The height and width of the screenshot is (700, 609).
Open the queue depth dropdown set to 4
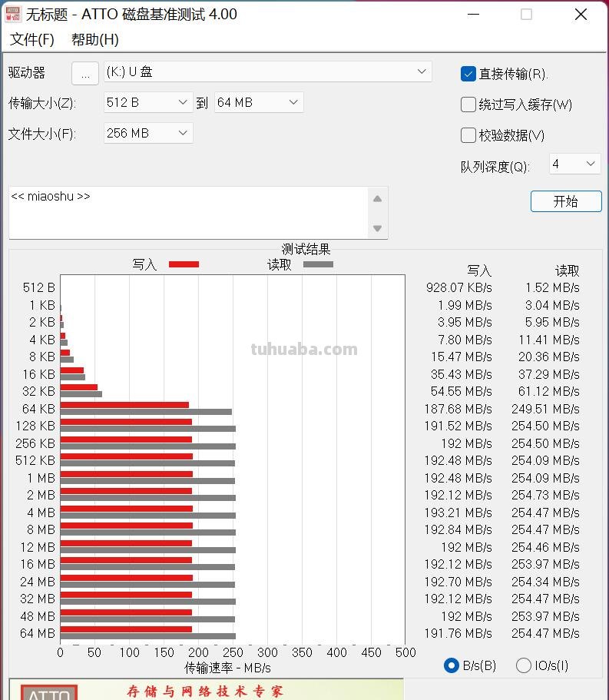575,164
